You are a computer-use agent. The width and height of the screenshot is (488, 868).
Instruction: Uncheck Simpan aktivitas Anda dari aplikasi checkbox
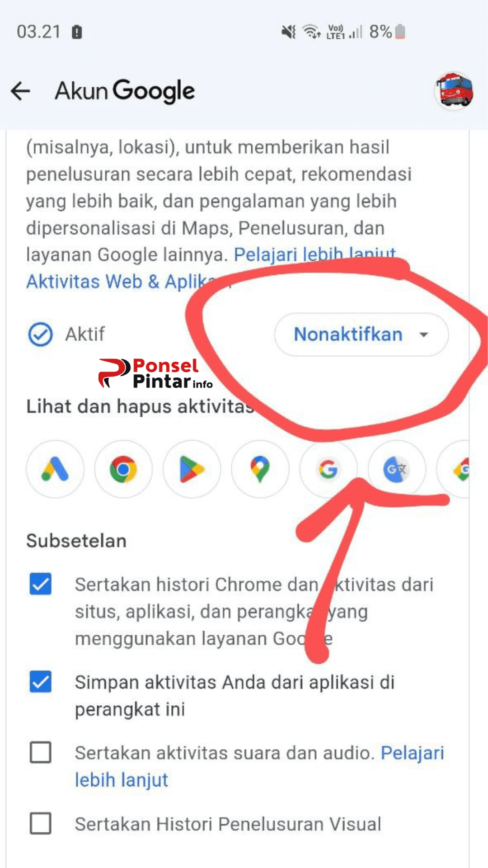tap(41, 681)
